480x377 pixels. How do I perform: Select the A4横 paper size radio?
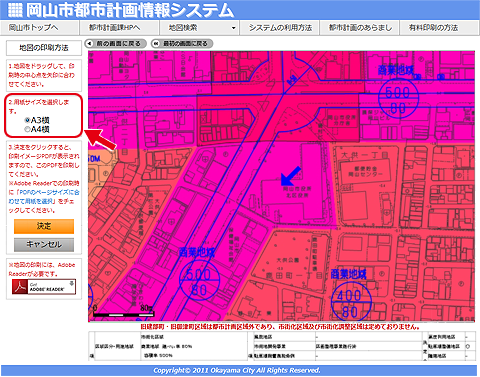click(x=27, y=129)
